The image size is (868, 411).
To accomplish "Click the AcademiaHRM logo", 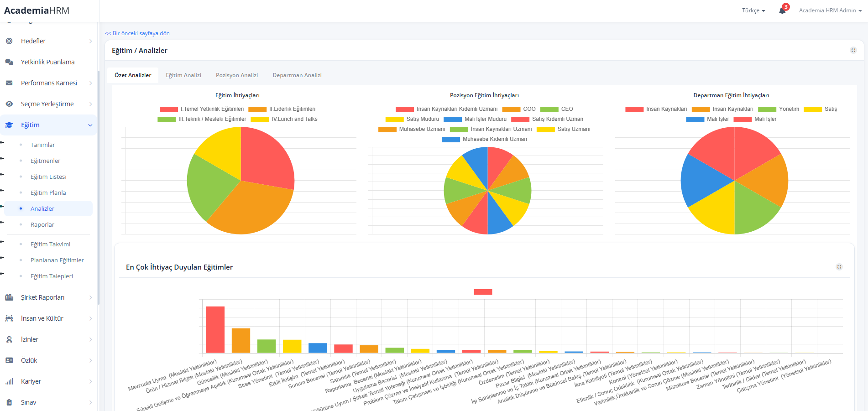I will (x=37, y=10).
